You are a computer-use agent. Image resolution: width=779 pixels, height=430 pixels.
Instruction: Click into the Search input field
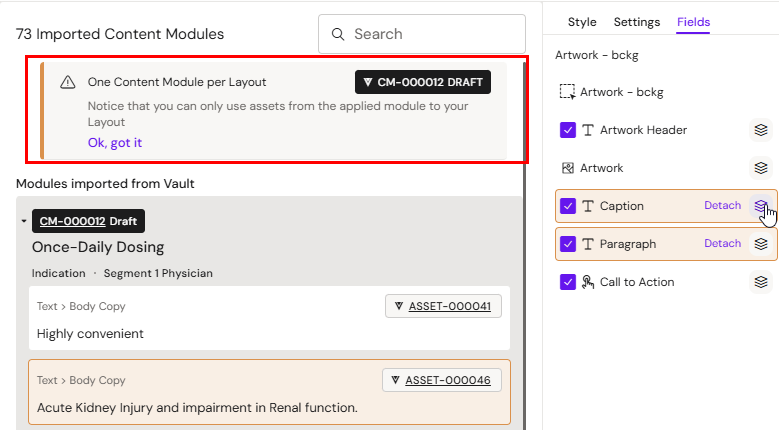coord(422,34)
